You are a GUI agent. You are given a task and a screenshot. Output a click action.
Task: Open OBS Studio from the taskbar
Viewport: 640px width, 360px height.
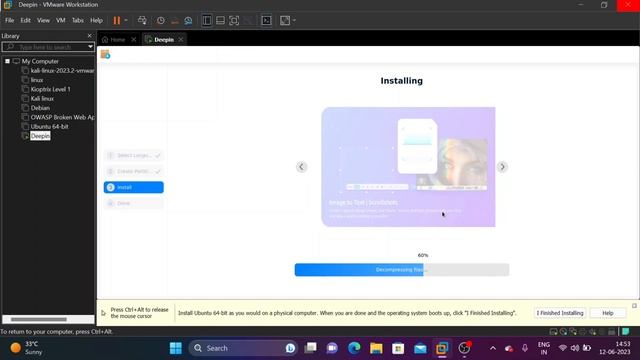pyautogui.click(x=464, y=348)
